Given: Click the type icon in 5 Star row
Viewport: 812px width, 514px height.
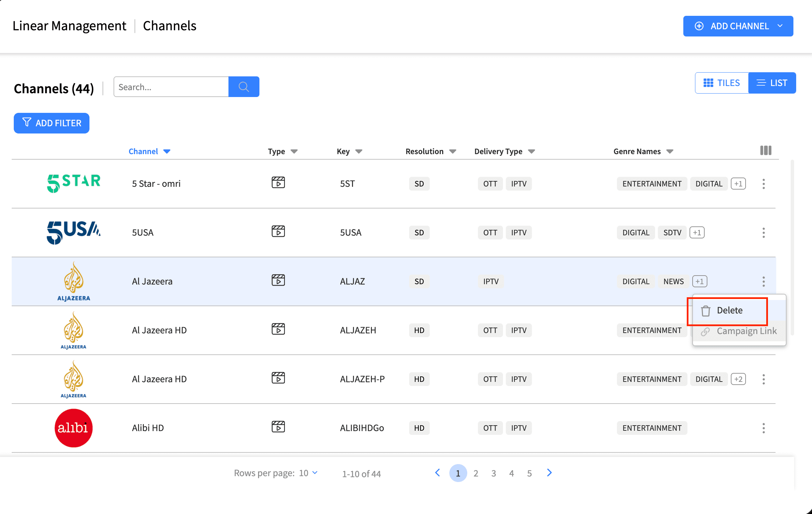Looking at the screenshot, I should tap(278, 182).
